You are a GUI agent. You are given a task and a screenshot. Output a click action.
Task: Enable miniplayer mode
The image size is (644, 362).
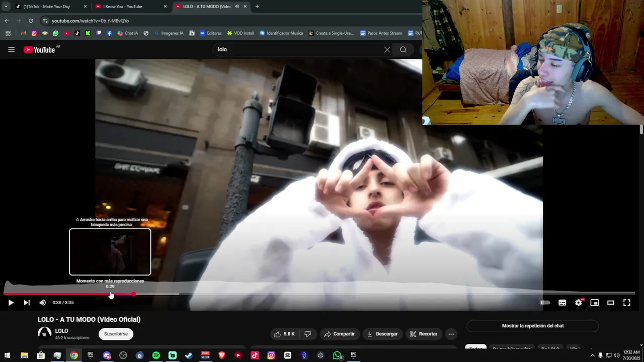pyautogui.click(x=595, y=303)
